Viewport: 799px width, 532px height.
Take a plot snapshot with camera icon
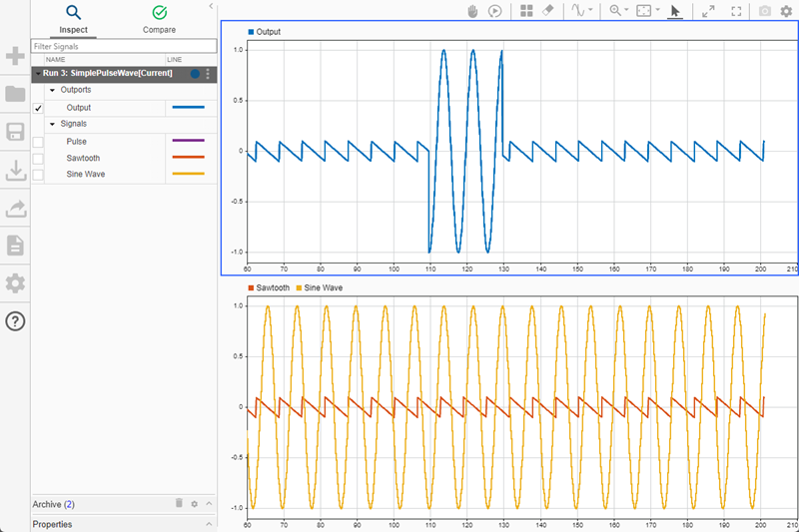click(764, 10)
